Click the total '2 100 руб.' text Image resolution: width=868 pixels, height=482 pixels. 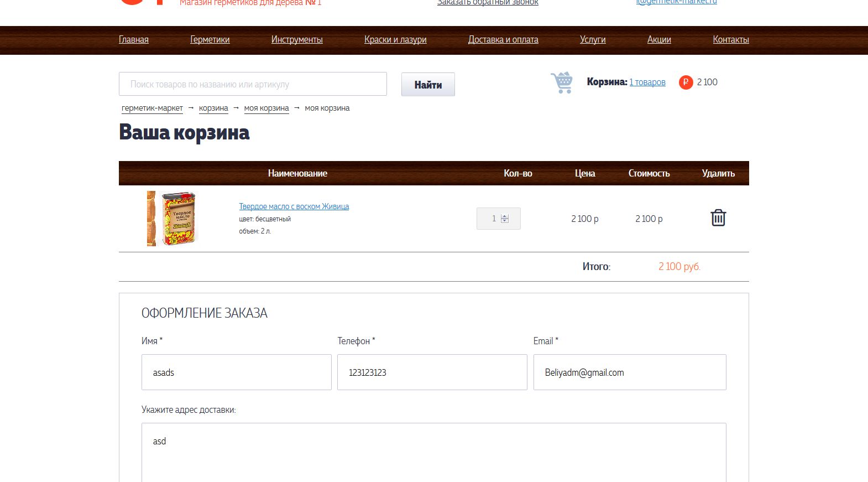pos(679,267)
